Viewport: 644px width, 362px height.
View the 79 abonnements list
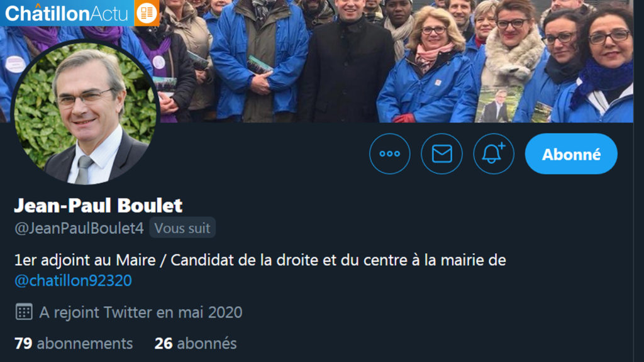click(74, 344)
